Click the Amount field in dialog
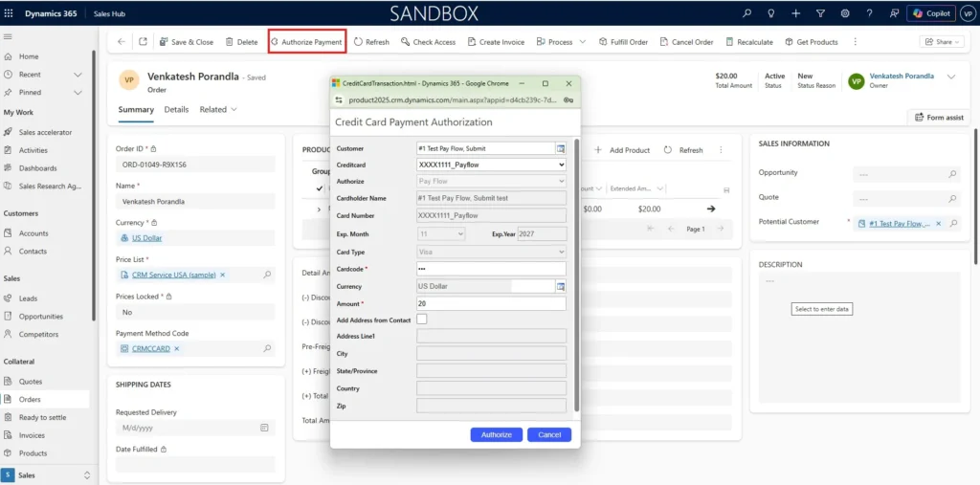 click(x=491, y=304)
